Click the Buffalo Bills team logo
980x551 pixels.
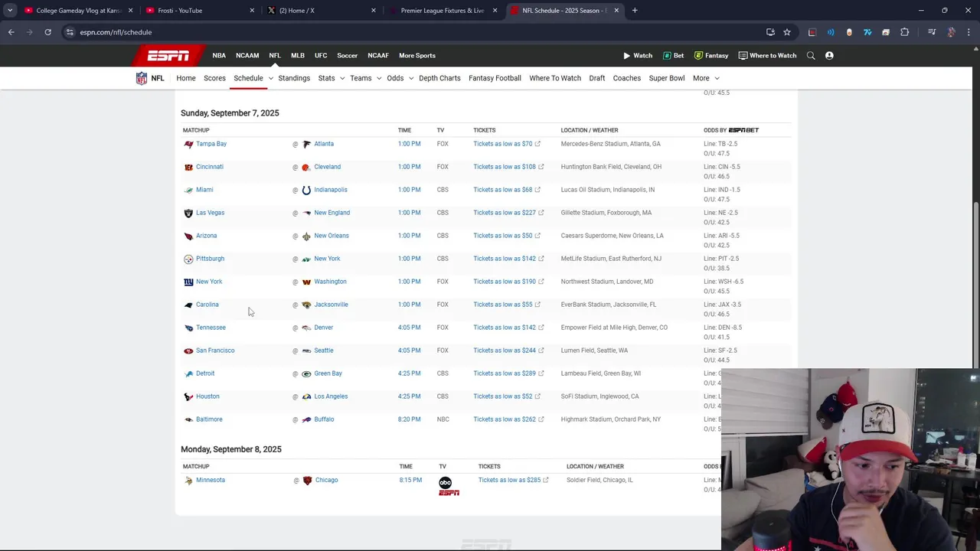pos(306,419)
